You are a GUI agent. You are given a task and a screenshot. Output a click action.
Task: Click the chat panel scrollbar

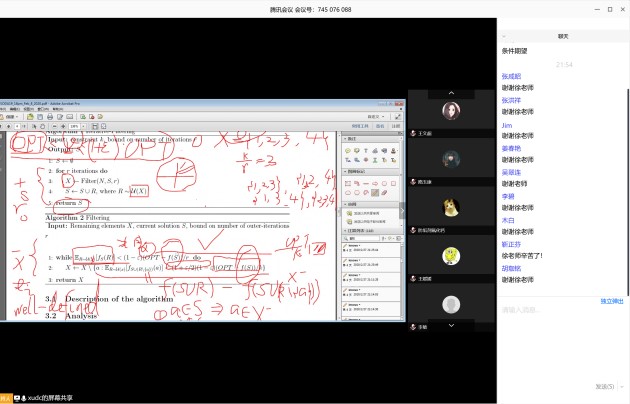click(628, 193)
